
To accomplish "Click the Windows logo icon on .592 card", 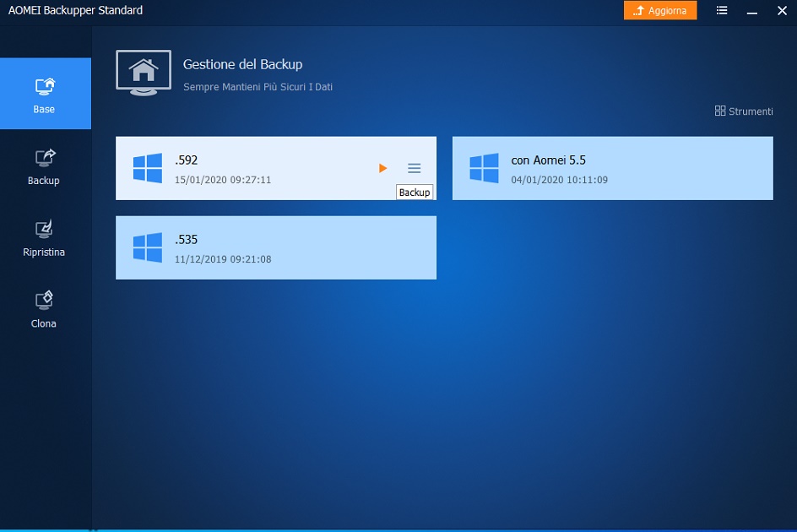I will pos(148,168).
